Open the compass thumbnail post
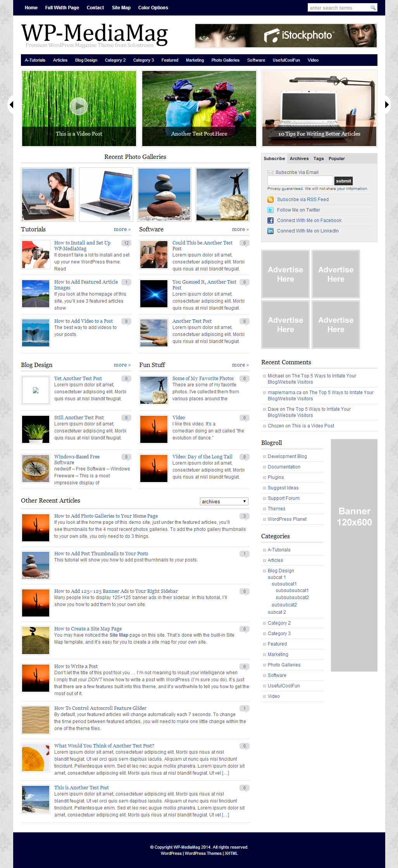 (x=36, y=468)
